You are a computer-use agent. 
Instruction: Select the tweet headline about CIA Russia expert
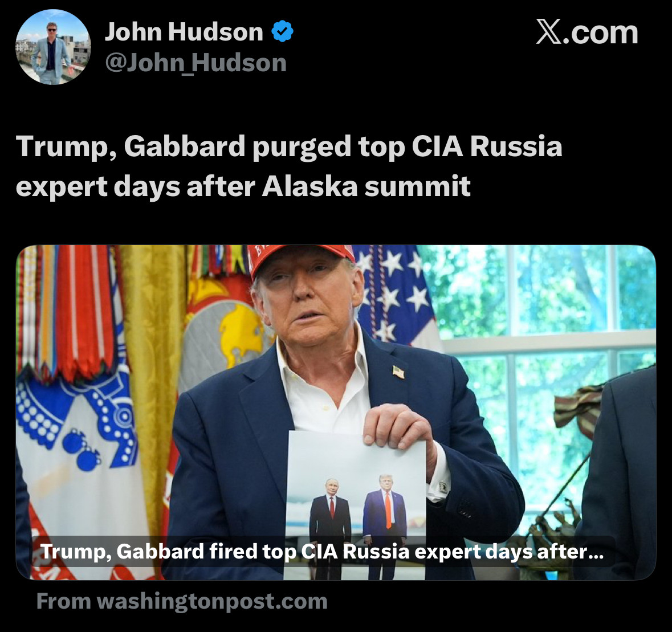(x=289, y=166)
